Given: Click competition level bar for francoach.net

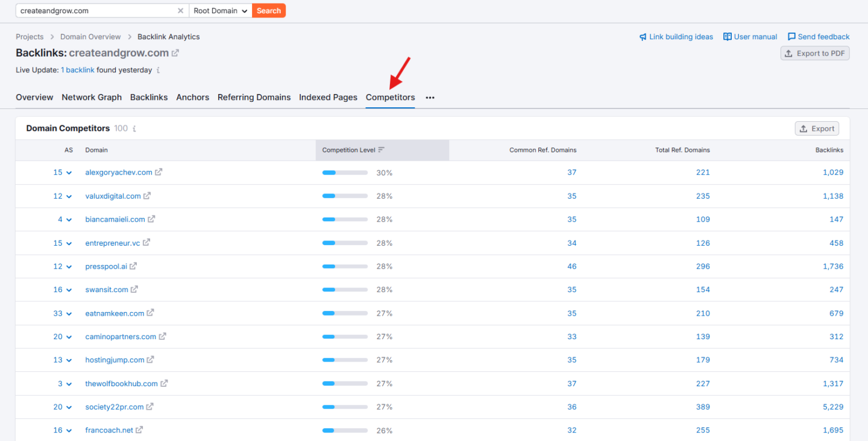Looking at the screenshot, I should tap(345, 430).
